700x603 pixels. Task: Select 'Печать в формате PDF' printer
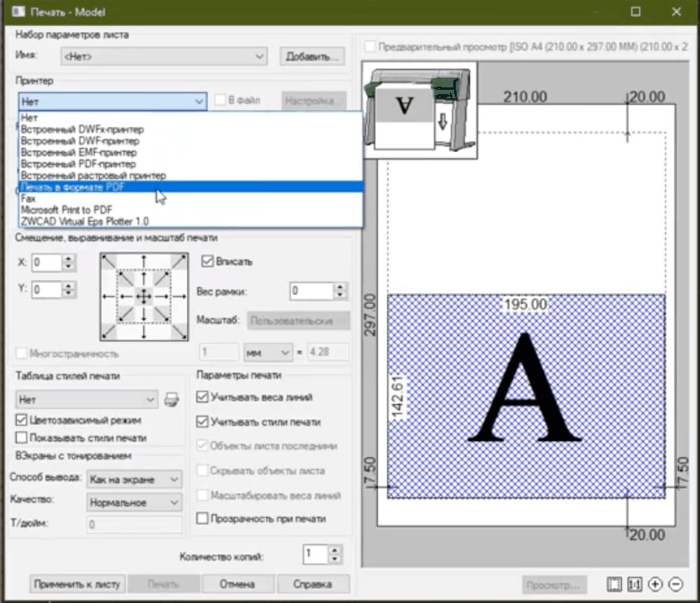[73, 187]
